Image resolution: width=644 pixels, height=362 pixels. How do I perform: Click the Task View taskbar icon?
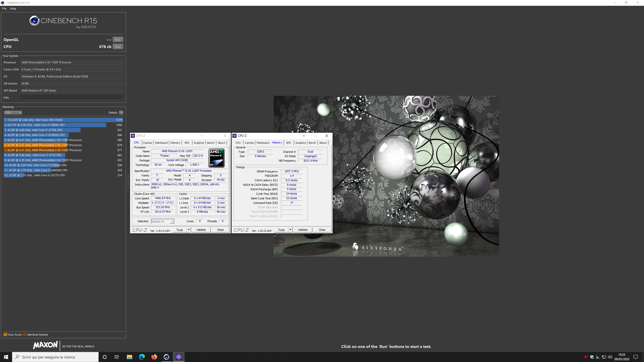pos(117,357)
